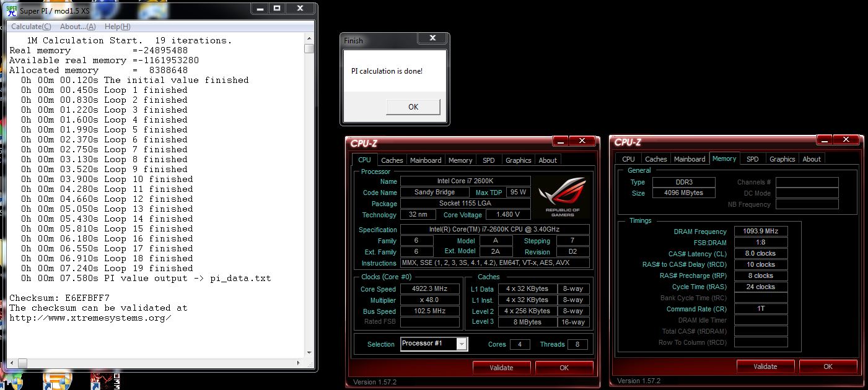The height and width of the screenshot is (390, 868).
Task: Select CPU tab in CPU-Z CPU window
Action: [x=365, y=159]
